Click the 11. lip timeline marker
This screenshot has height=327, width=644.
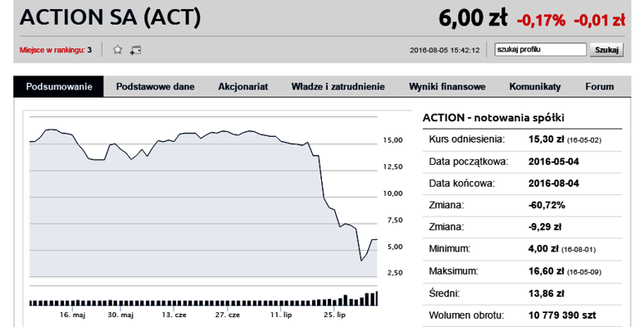pyautogui.click(x=281, y=315)
